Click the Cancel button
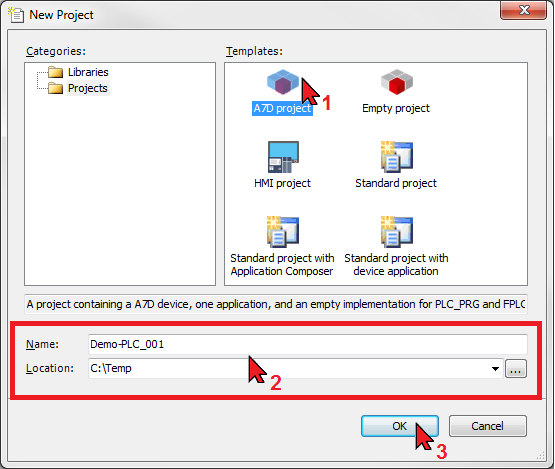Screen dimensions: 555x469 pos(487,426)
